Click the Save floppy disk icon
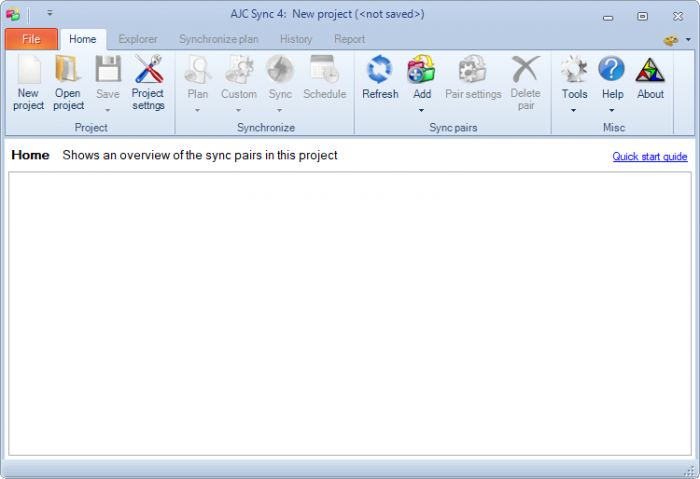Viewport: 700px width, 479px height. click(x=108, y=69)
